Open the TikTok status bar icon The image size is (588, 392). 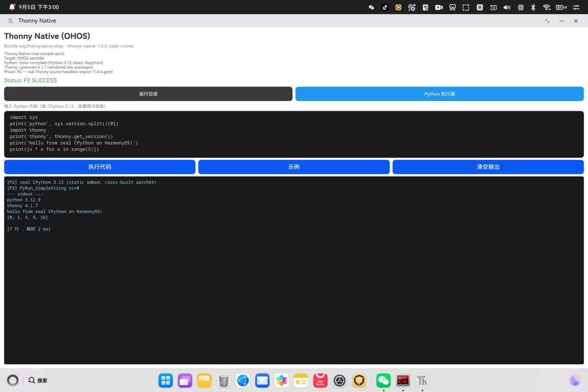tap(385, 7)
